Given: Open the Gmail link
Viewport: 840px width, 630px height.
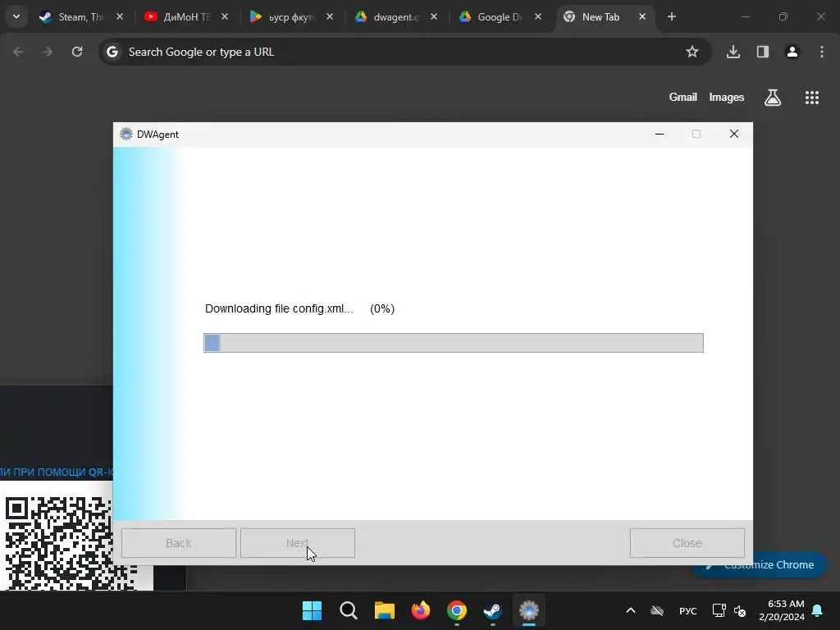Looking at the screenshot, I should (x=683, y=97).
